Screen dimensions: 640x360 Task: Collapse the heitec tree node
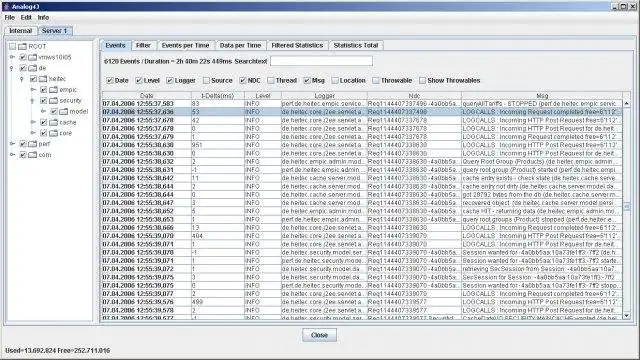[22, 79]
